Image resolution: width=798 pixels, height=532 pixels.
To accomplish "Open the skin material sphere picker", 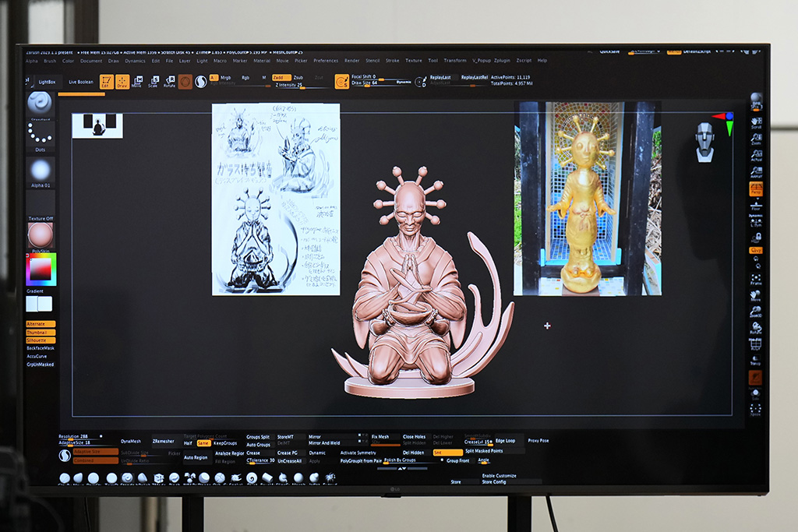I will 41,235.
